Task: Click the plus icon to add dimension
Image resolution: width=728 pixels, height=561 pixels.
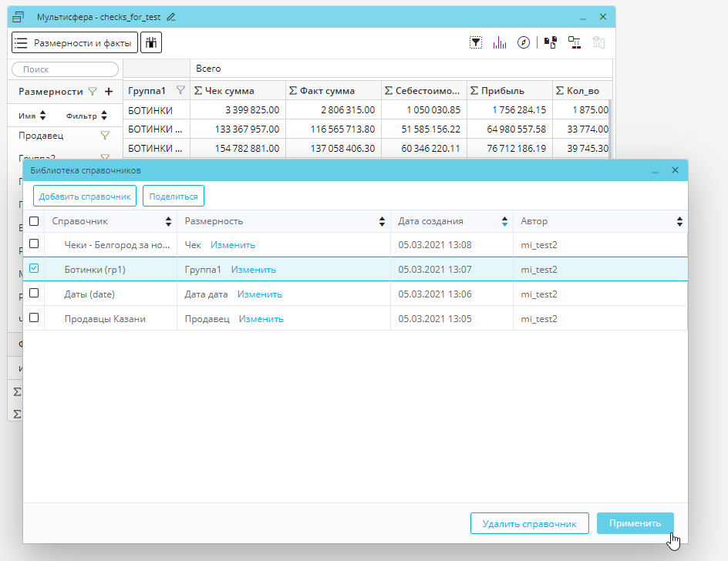Action: (x=109, y=91)
